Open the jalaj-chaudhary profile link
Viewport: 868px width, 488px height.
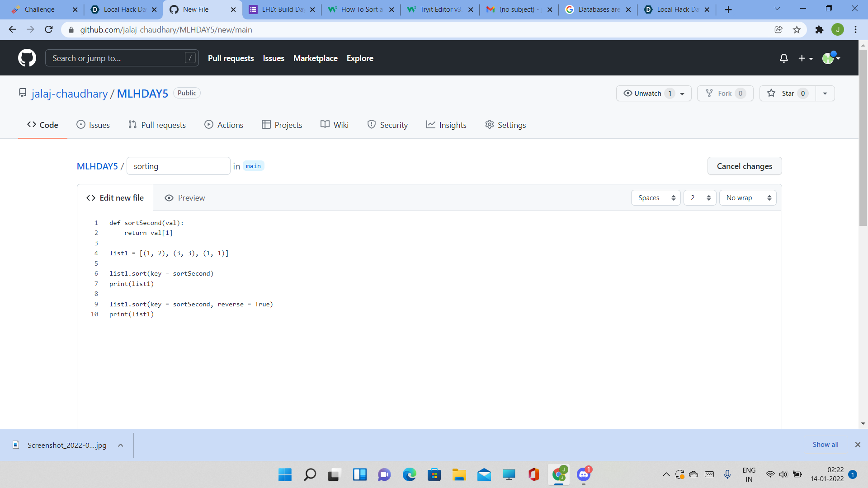[69, 94]
